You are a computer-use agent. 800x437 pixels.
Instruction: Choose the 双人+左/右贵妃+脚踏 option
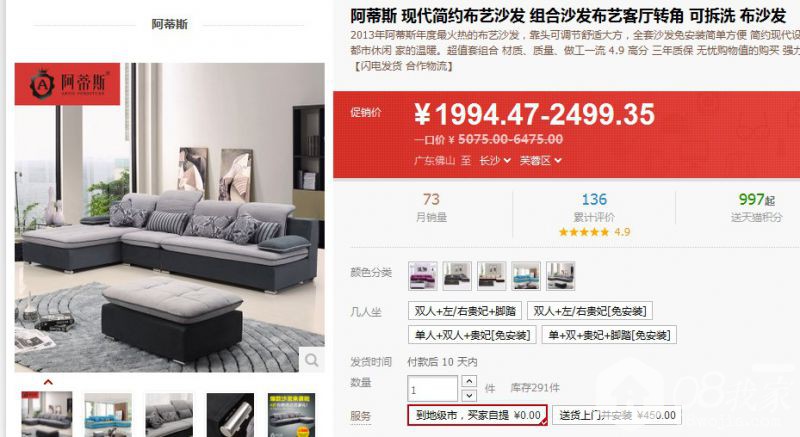(x=465, y=311)
